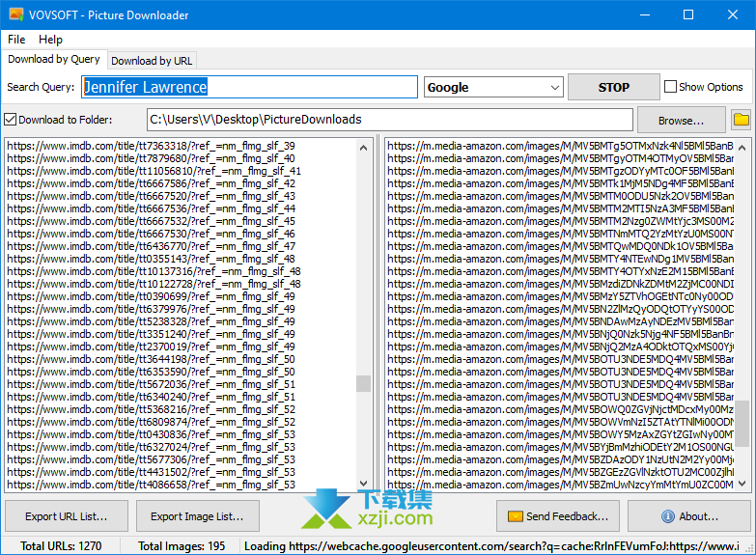Click the envelope icon on Send Feedback
The image size is (756, 555).
(x=516, y=516)
